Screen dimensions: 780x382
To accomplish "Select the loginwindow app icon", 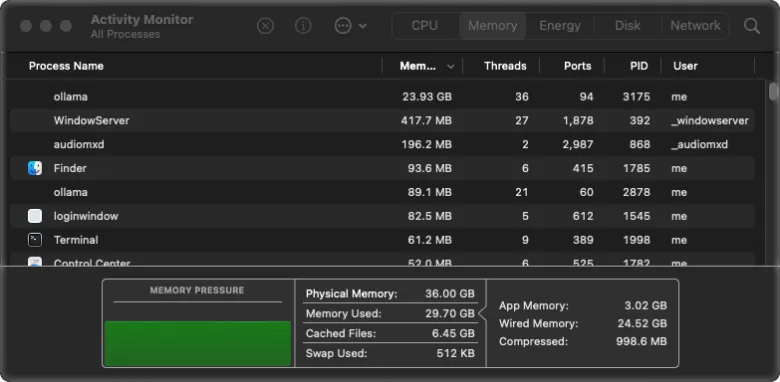I will pos(35,216).
